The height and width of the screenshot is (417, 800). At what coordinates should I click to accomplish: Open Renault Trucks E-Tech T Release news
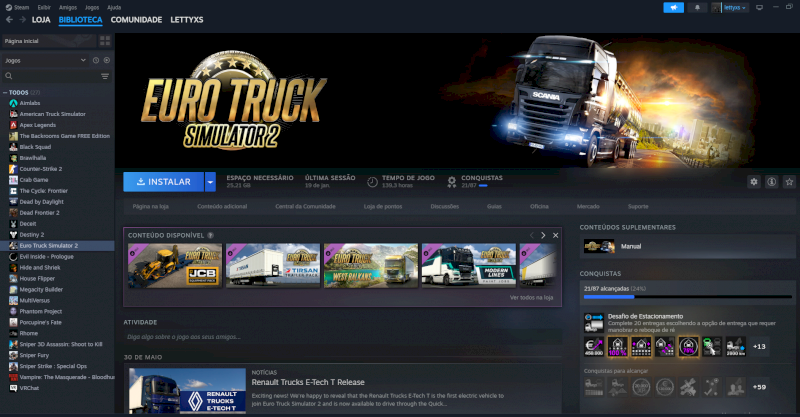(x=308, y=382)
